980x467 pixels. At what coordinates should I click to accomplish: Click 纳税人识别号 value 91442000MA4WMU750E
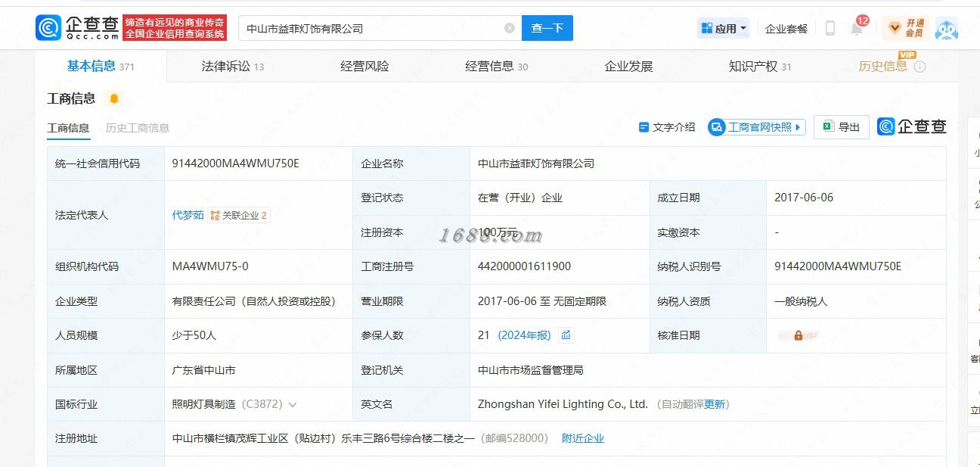[838, 266]
